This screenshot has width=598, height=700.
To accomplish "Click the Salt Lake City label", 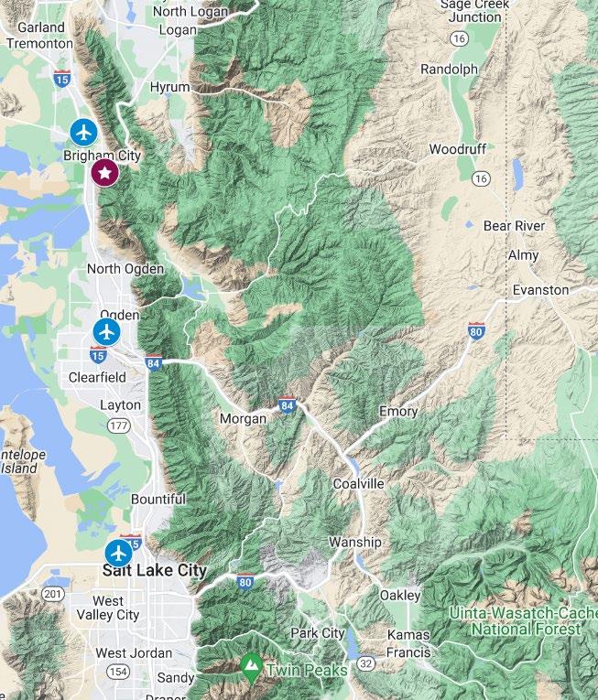I will 155,571.
